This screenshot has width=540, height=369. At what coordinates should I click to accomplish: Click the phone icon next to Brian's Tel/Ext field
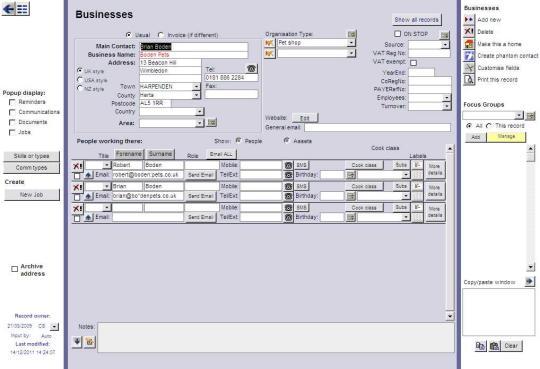click(x=288, y=196)
